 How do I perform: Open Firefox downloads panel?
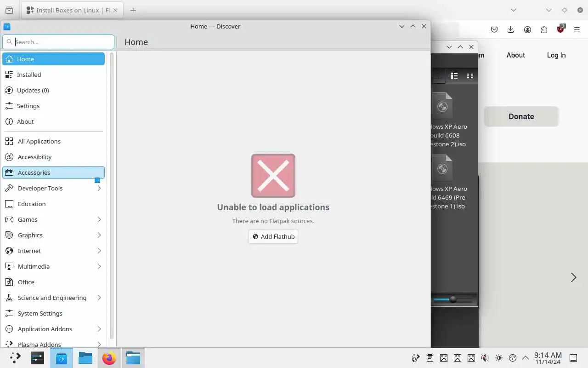(511, 29)
